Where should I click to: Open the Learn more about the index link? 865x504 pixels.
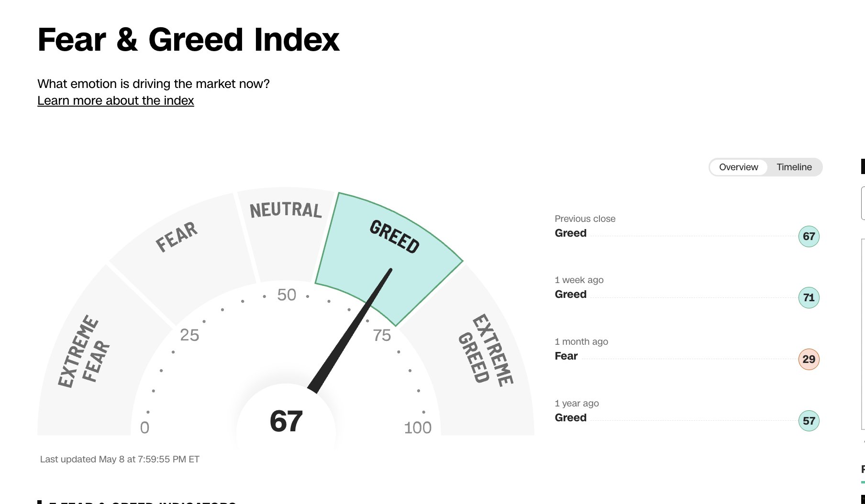click(x=116, y=100)
